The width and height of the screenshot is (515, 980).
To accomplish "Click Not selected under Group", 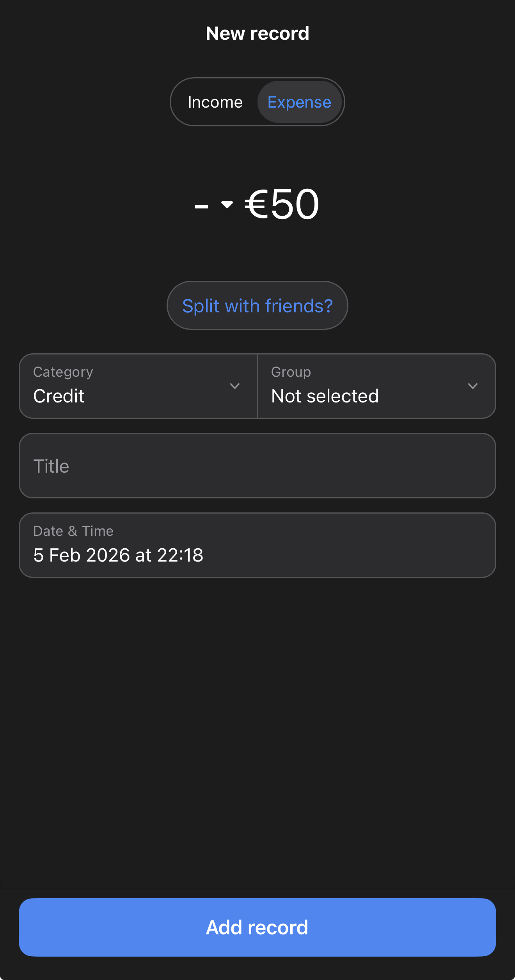I will point(325,396).
